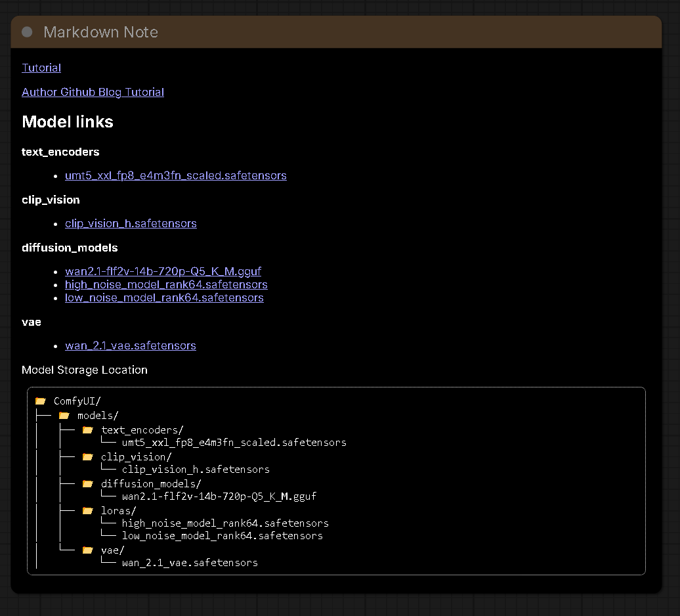This screenshot has width=680, height=616.
Task: Click the text_encoders subheading
Action: (x=60, y=152)
